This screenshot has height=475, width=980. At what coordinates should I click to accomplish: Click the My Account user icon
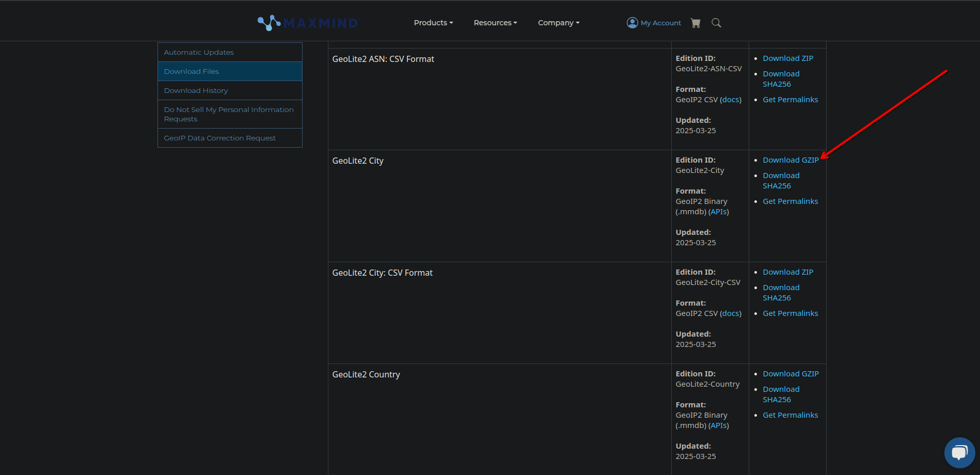[x=633, y=23]
